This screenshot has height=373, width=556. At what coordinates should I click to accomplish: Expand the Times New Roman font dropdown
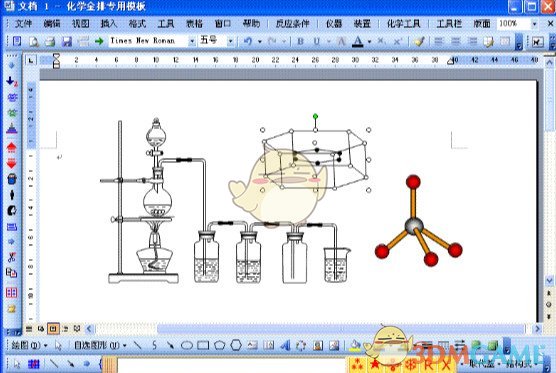coord(192,41)
